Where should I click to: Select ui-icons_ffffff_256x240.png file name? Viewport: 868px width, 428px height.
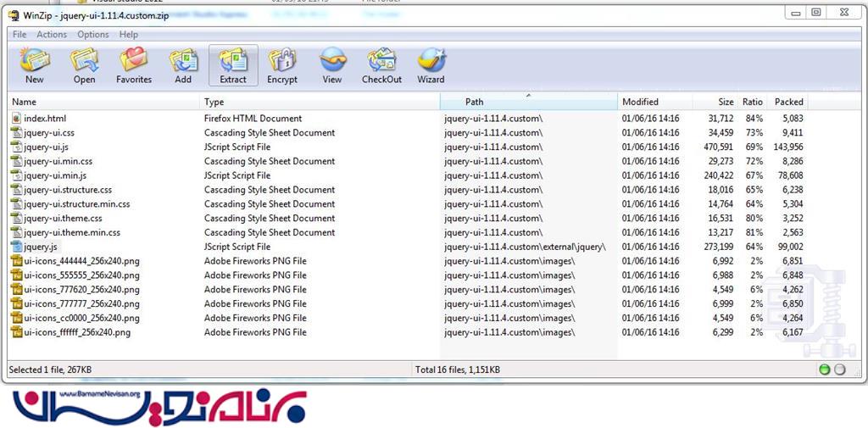click(x=77, y=333)
